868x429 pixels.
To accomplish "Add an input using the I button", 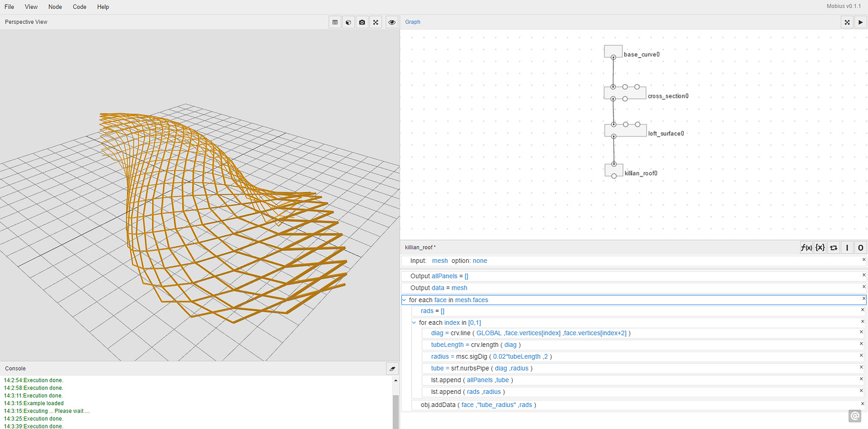I will [847, 247].
